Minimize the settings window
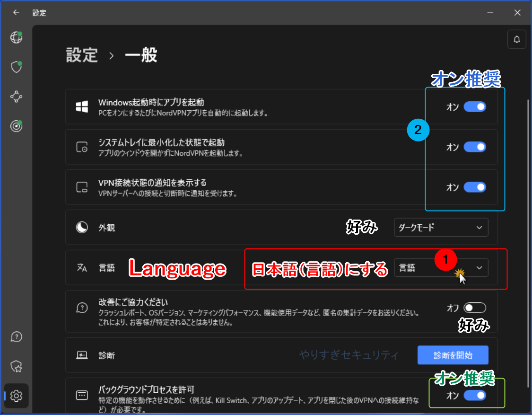 [x=490, y=13]
